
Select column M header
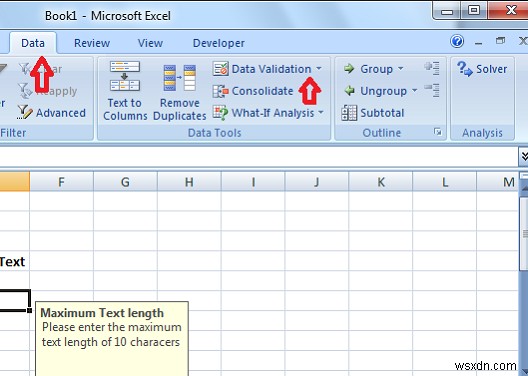coord(498,182)
